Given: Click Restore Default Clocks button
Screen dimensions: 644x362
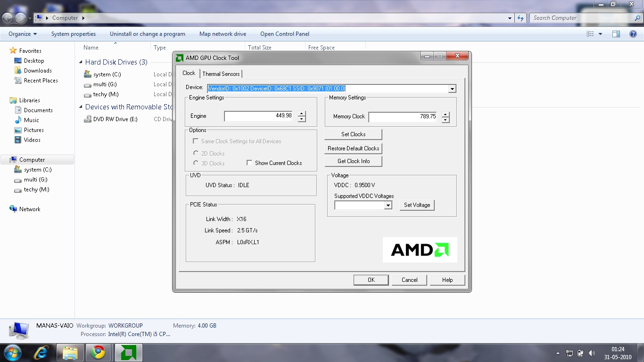Looking at the screenshot, I should pyautogui.click(x=353, y=148).
